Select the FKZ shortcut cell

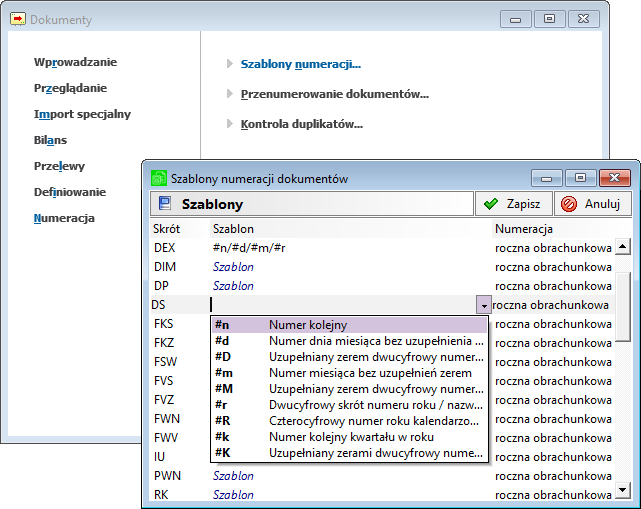pyautogui.click(x=164, y=343)
